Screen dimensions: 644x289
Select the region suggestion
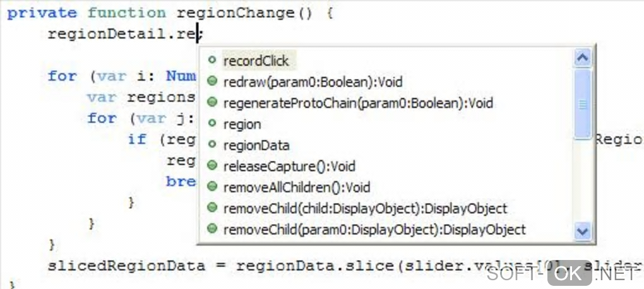[242, 124]
